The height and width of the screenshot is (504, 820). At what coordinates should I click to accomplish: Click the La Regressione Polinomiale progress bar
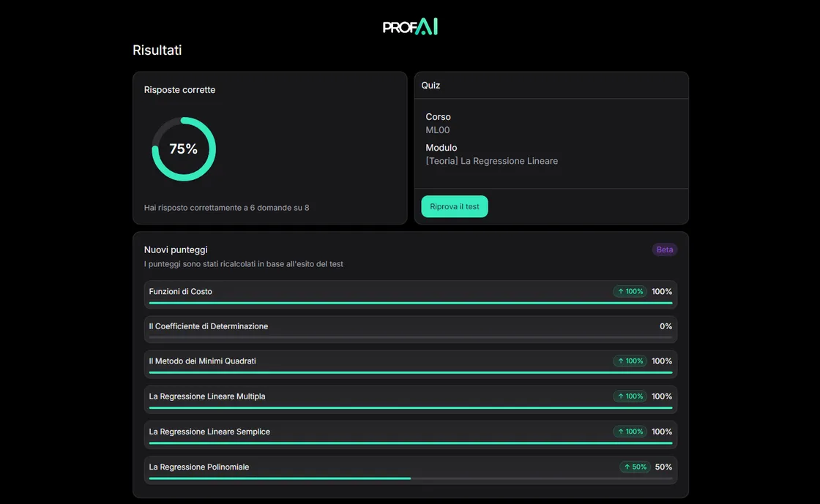click(410, 478)
